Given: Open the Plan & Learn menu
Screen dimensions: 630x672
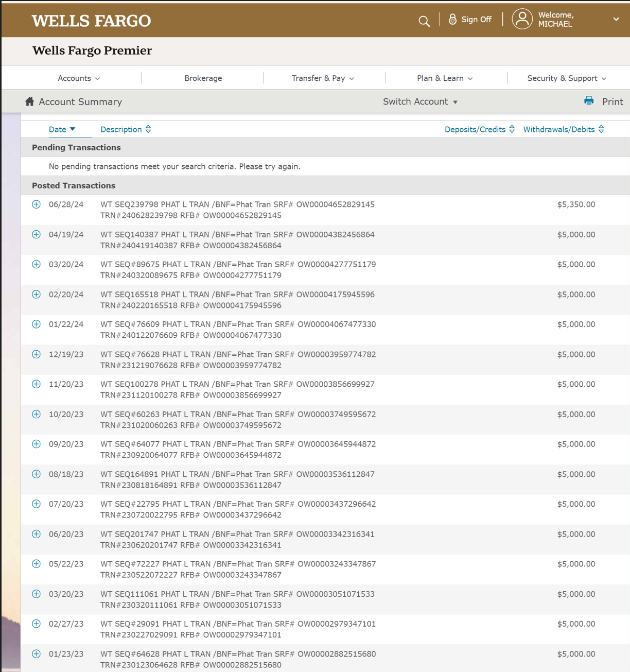Looking at the screenshot, I should coord(444,78).
